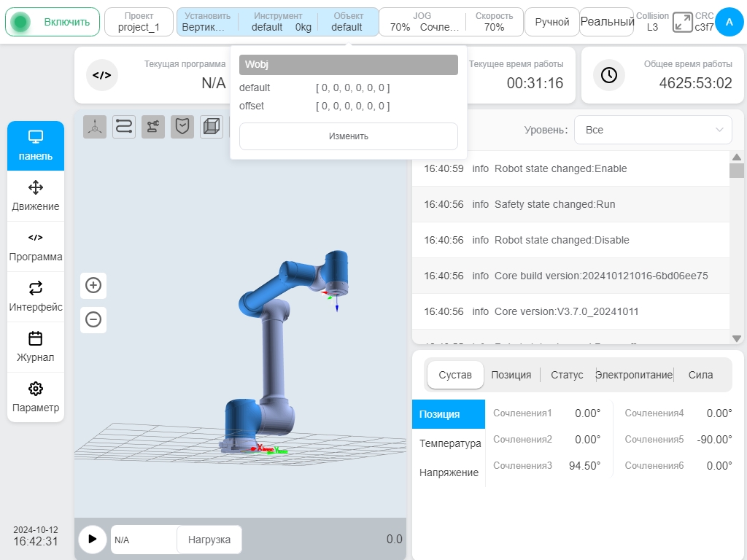Click the safety shield toolbar icon
Screen dimensions: 747x560
182,127
